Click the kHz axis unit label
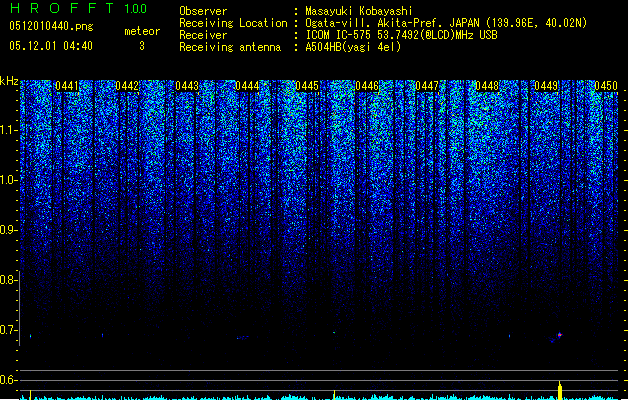The width and height of the screenshot is (629, 400). point(9,81)
